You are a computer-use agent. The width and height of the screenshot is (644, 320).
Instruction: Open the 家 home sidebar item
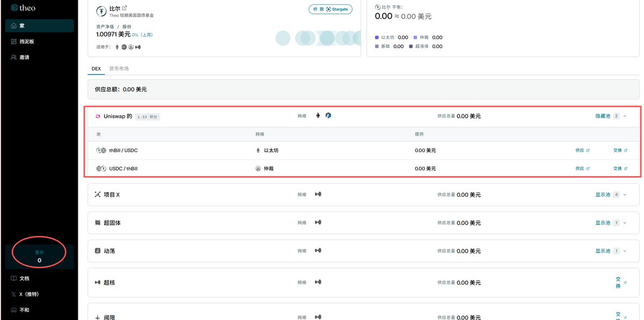40,26
